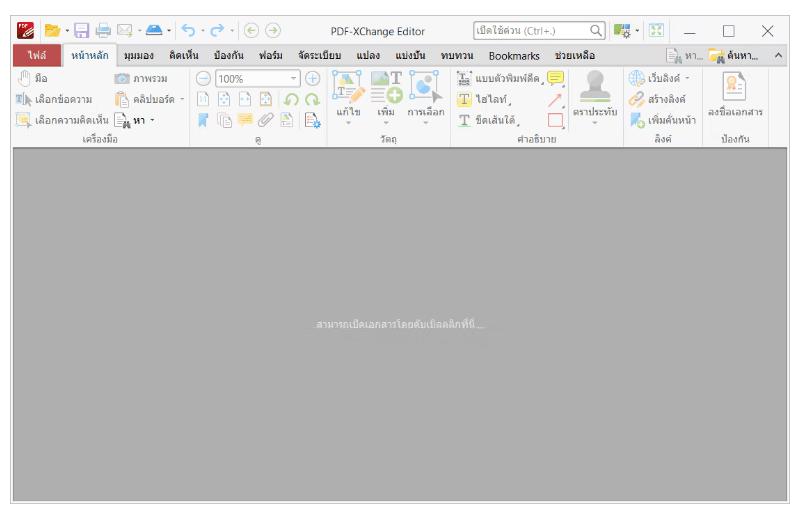Click the Search button (ค้นหา...) at the ribbon's right end
806x513 pixels.
[x=734, y=56]
